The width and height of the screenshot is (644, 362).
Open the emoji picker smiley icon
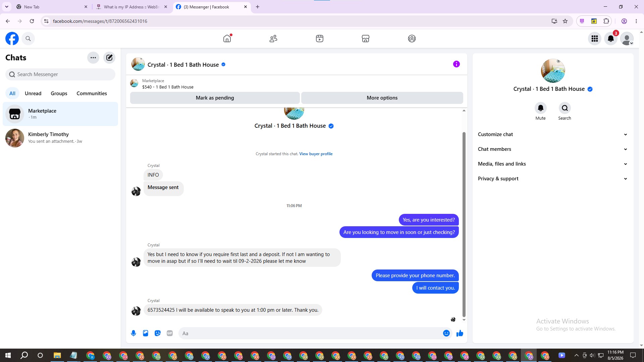446,333
